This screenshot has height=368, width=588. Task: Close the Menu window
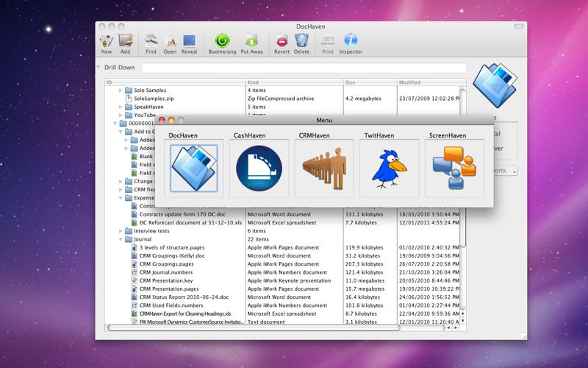(162, 120)
